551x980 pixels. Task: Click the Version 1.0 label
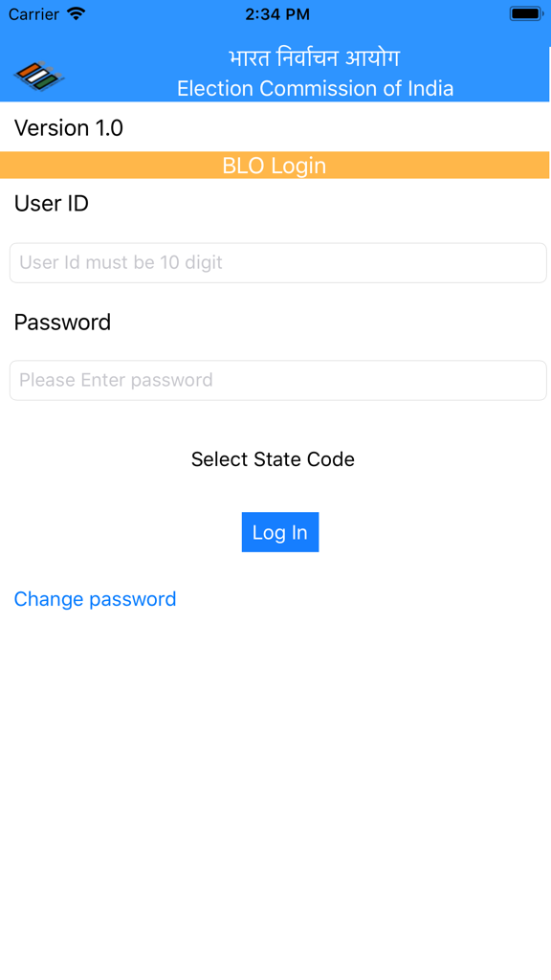tap(67, 127)
